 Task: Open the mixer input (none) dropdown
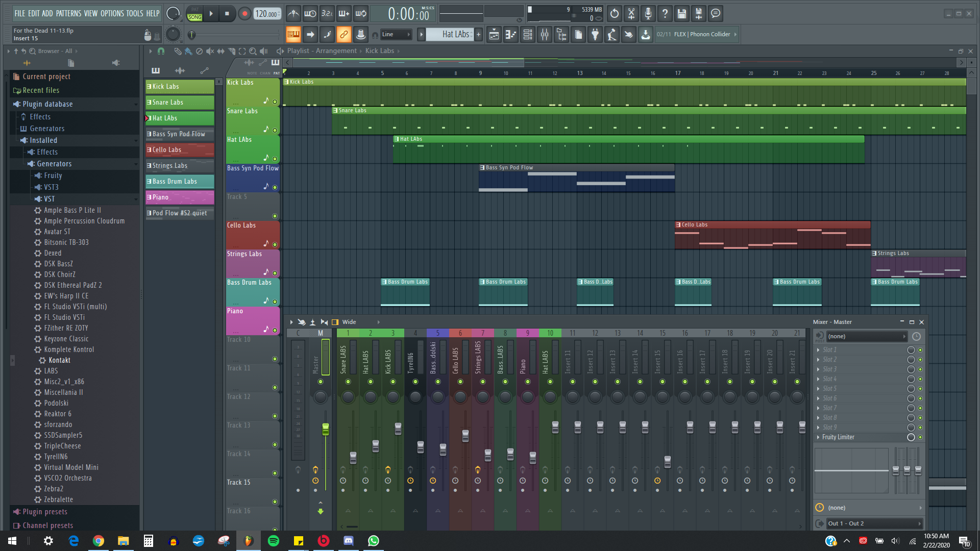[866, 336]
